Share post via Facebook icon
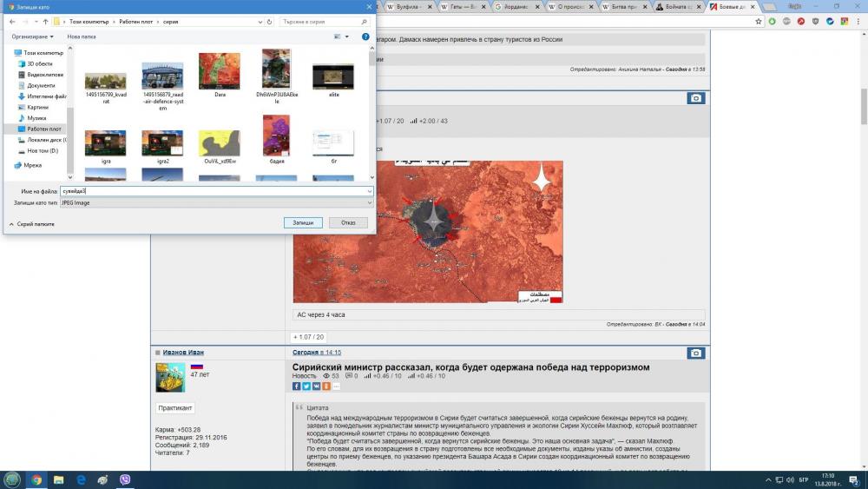The width and height of the screenshot is (868, 489). pos(297,386)
